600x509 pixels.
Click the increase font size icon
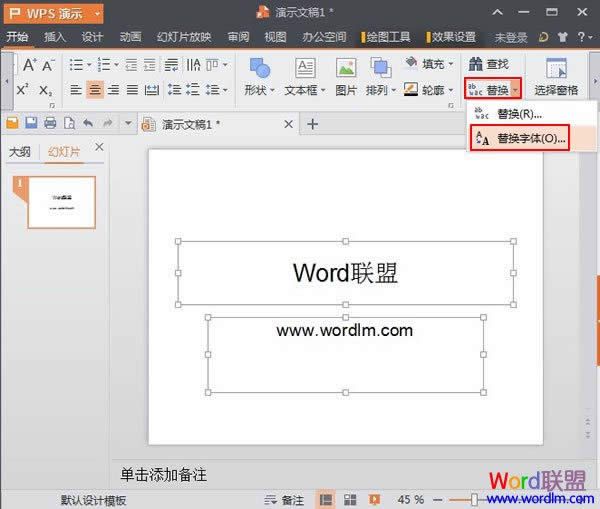(29, 65)
